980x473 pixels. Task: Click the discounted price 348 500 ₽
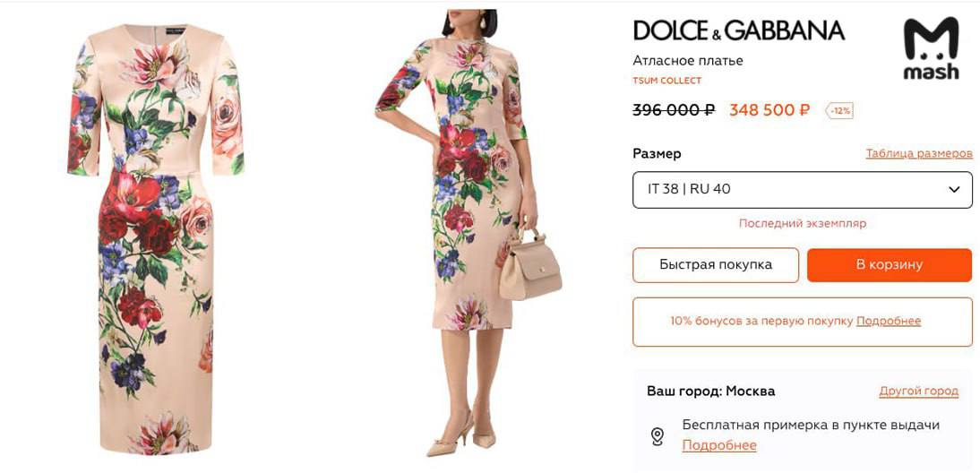[769, 110]
